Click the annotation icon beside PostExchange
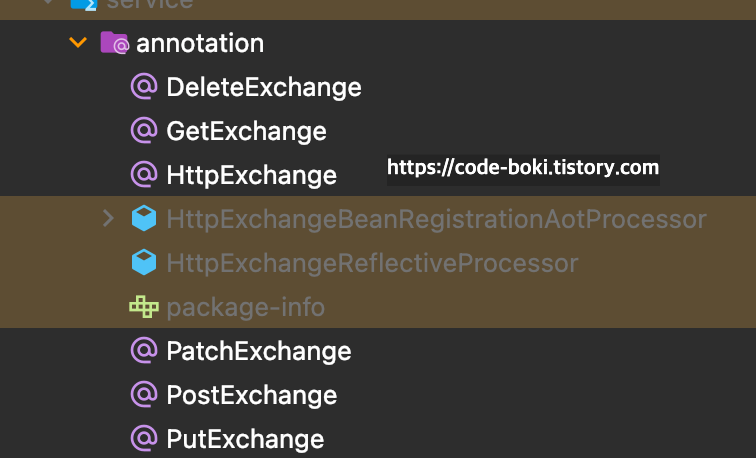Image resolution: width=756 pixels, height=458 pixels. 144,394
